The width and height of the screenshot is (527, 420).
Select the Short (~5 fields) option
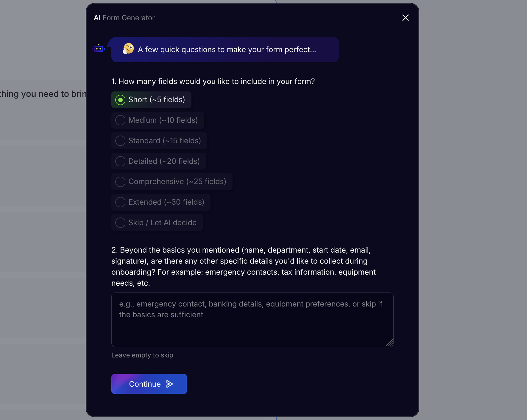click(x=121, y=100)
